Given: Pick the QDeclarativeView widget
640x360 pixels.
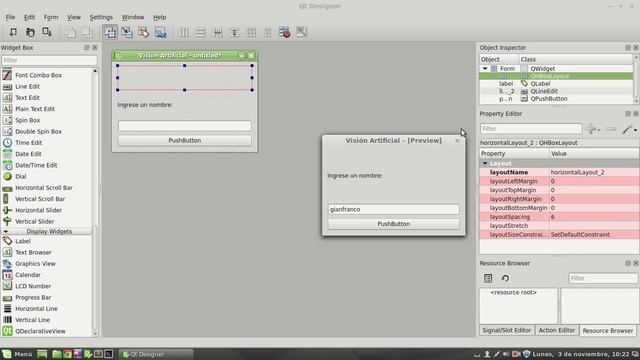Looking at the screenshot, I should pyautogui.click(x=40, y=331).
